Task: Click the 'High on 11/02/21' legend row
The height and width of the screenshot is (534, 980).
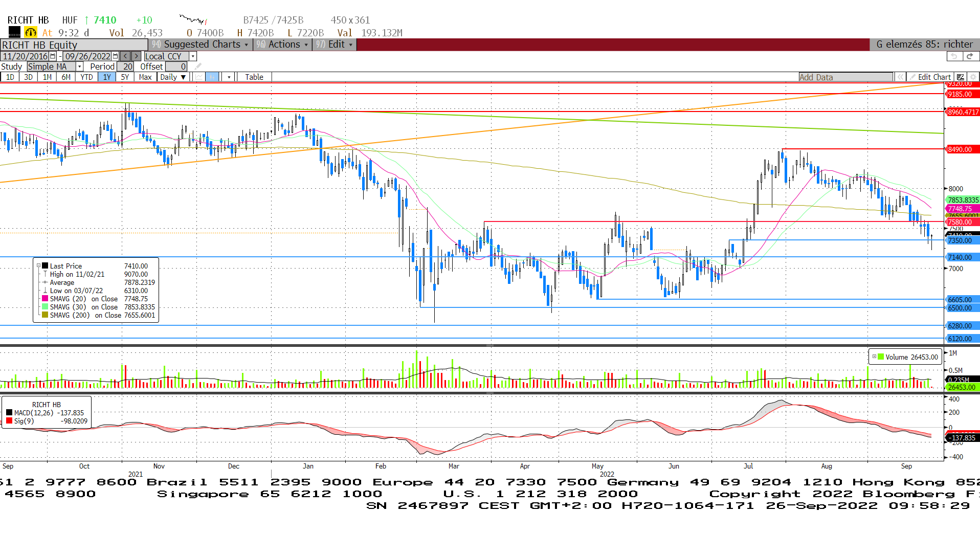Action: (98, 274)
